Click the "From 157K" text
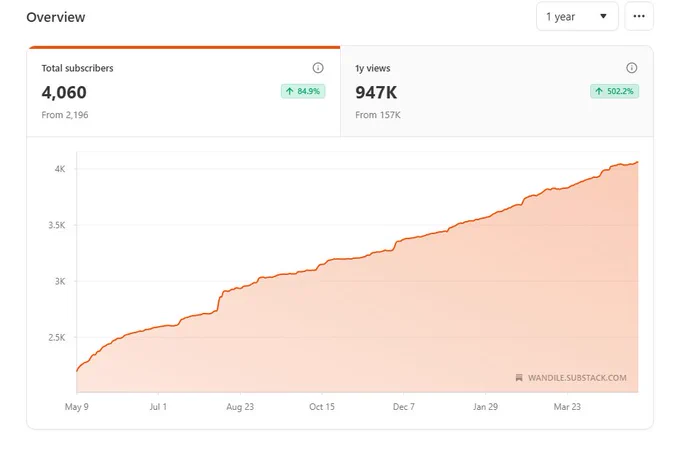Viewport: 680px width, 450px height. coord(378,115)
